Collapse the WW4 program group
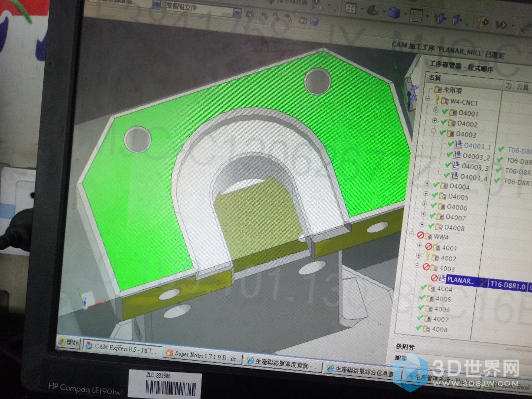Viewport: 532px width, 399px height. [x=411, y=234]
